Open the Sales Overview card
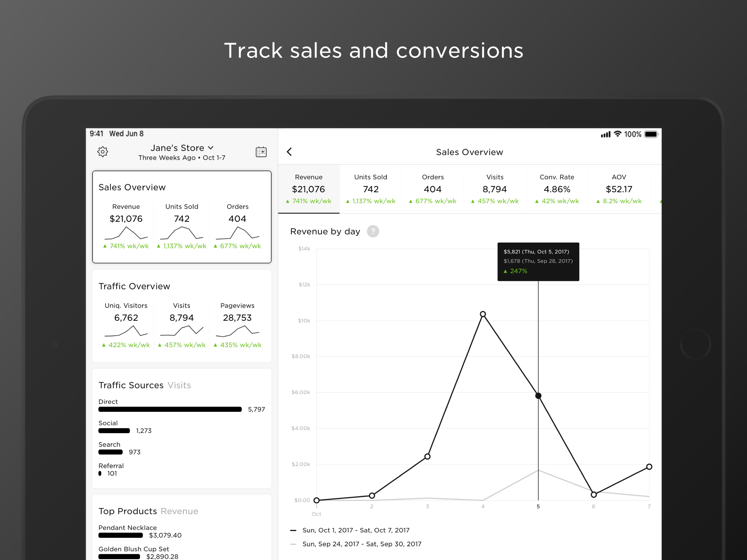This screenshot has height=560, width=747. (x=182, y=217)
